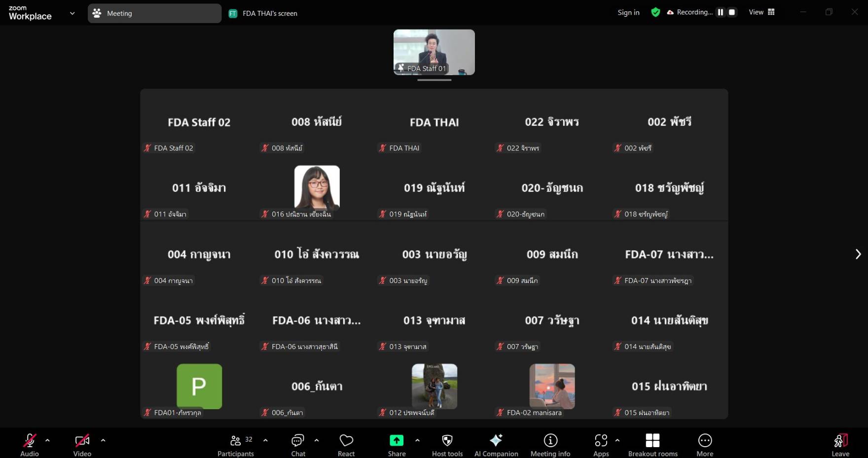Open Host tools shield icon

point(447,444)
